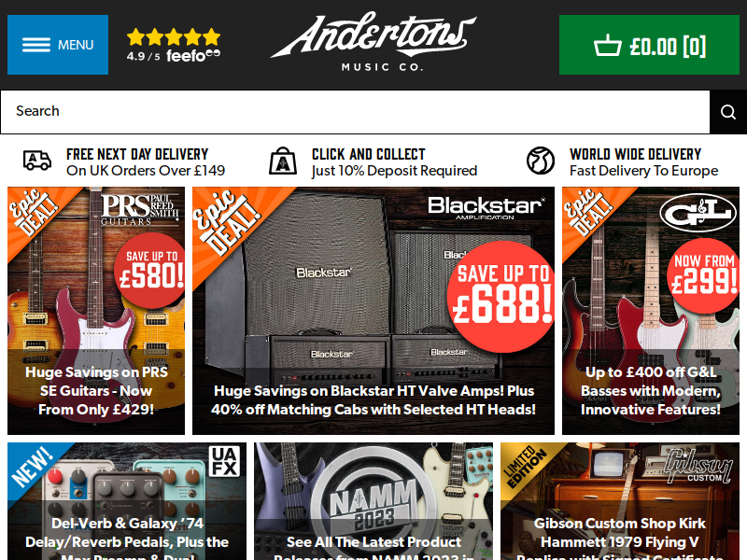
Task: Click the Feefo five-star rating
Action: pyautogui.click(x=174, y=45)
